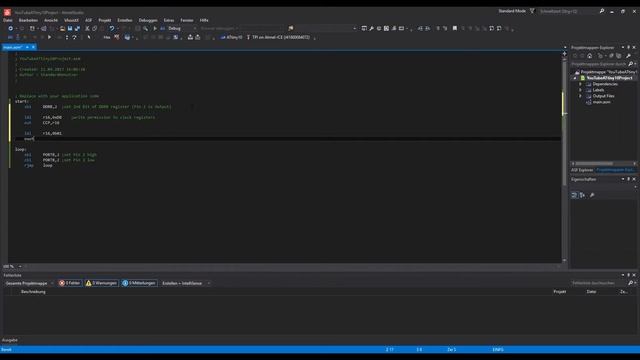The image size is (640, 360).
Task: Start without debugging using green play icon
Action: coord(155,29)
